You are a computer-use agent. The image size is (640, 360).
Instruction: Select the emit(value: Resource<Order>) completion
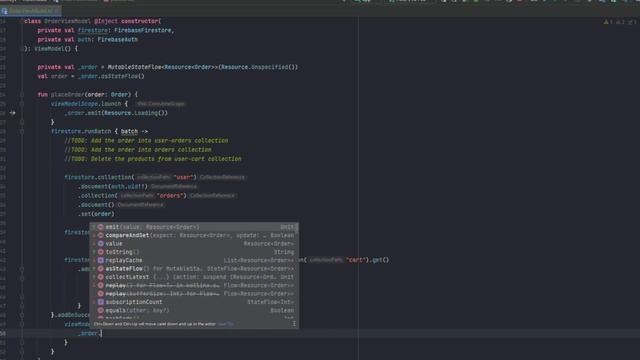click(x=193, y=227)
